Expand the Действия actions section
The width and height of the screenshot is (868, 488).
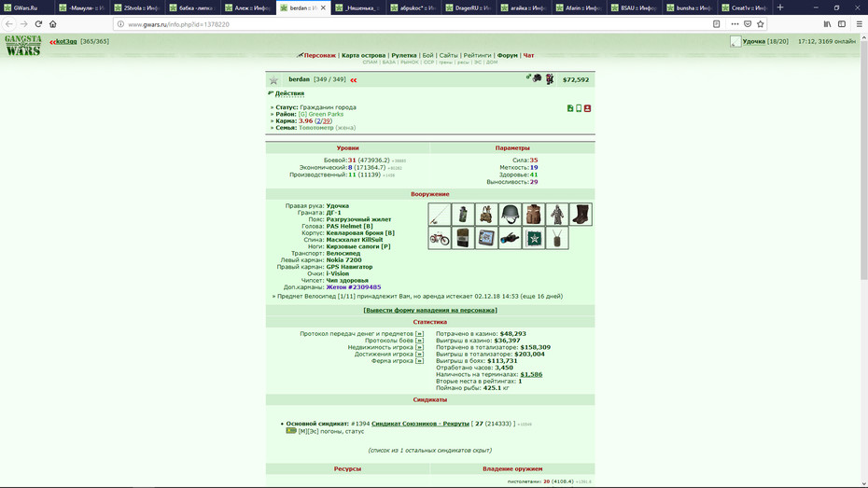click(289, 93)
